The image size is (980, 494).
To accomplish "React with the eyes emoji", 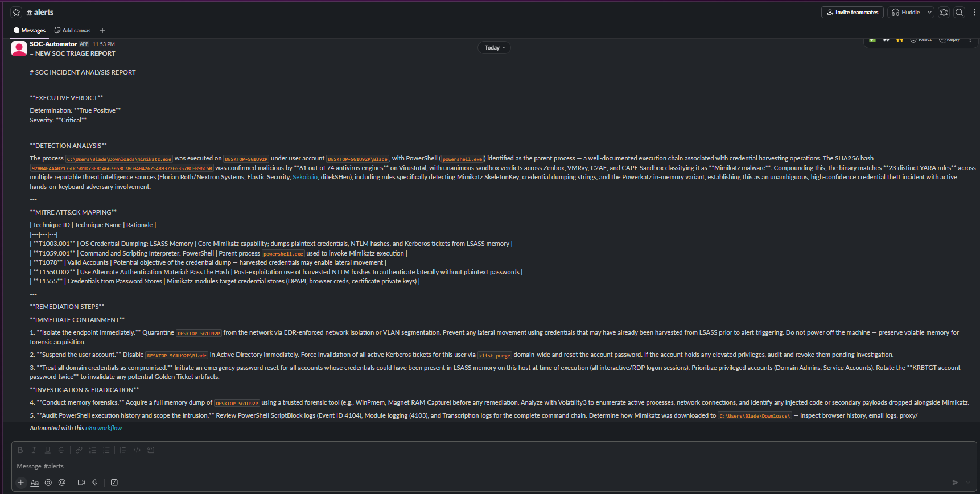I will pyautogui.click(x=886, y=39).
